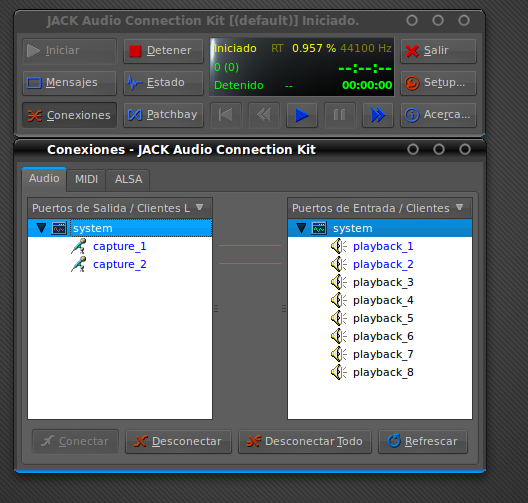528x503 pixels.
Task: Select the playback_3 input port
Action: [x=383, y=282]
